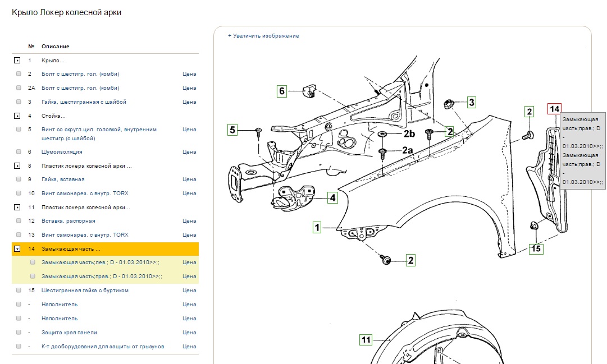607x364 pixels.
Task: Click diagram callout number 6
Action: click(282, 91)
